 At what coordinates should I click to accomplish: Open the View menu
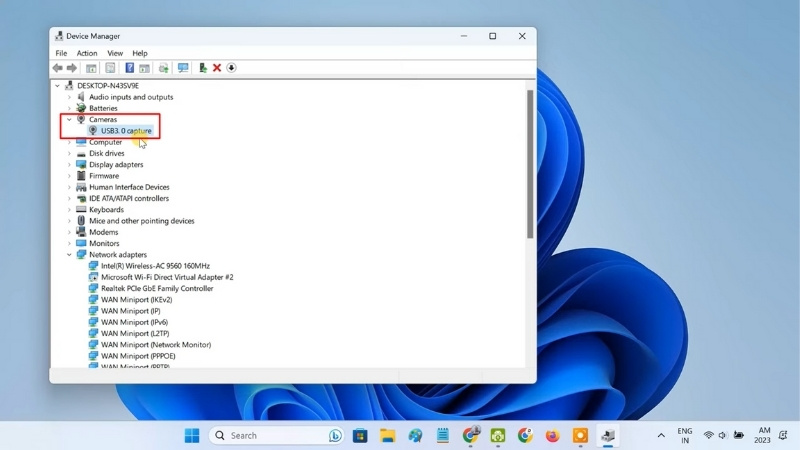click(115, 53)
